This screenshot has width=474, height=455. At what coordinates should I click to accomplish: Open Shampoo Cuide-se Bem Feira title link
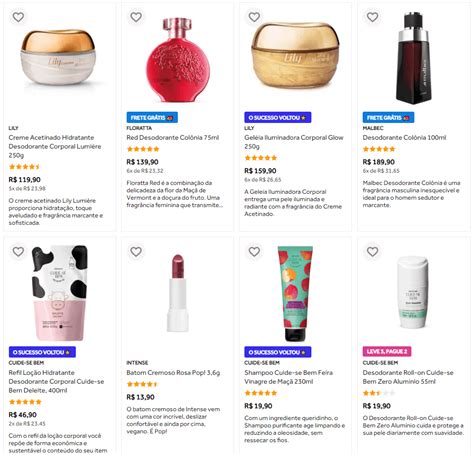coord(288,377)
